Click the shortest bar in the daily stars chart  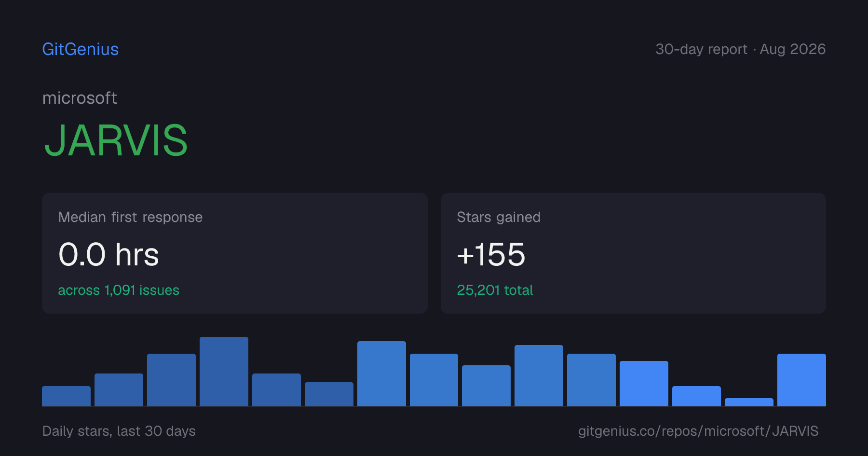tap(749, 402)
